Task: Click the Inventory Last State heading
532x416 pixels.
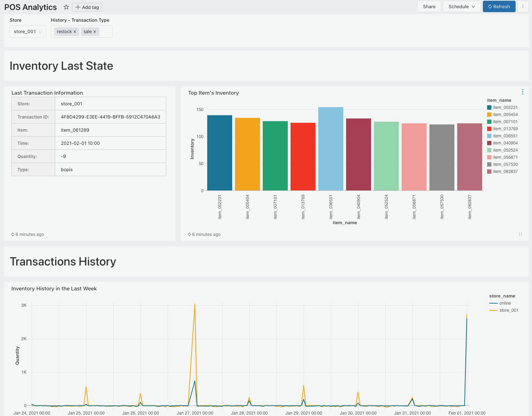Action: point(61,66)
